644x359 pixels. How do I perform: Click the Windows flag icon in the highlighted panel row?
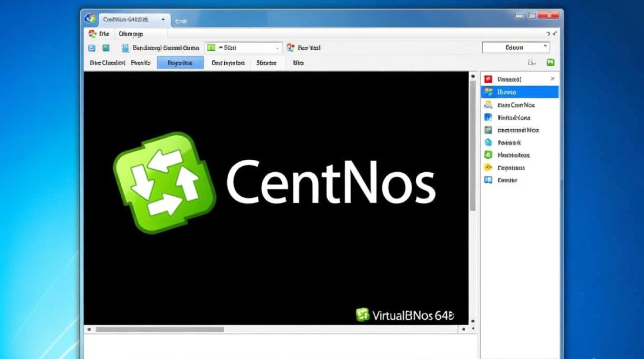coord(488,92)
